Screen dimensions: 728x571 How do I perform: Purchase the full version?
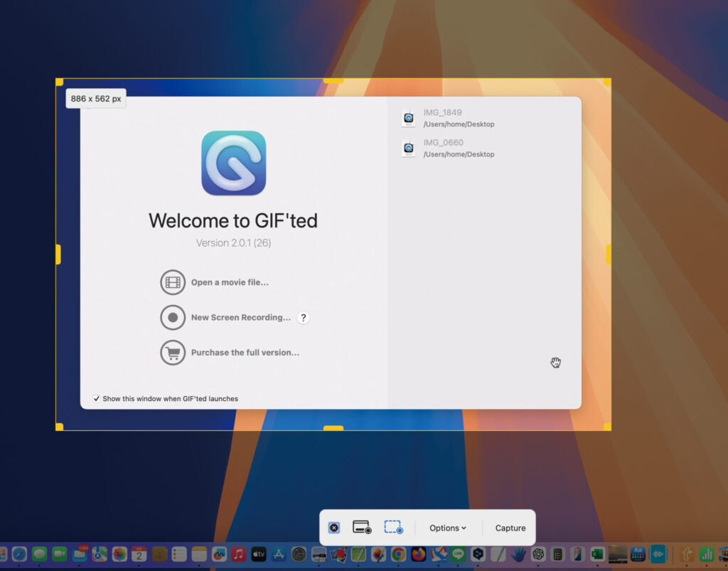click(245, 353)
